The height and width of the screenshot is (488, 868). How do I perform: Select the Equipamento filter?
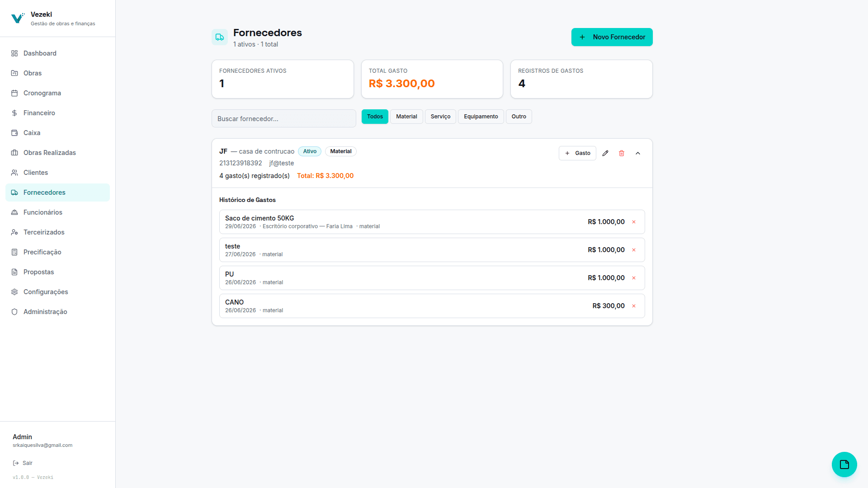481,117
